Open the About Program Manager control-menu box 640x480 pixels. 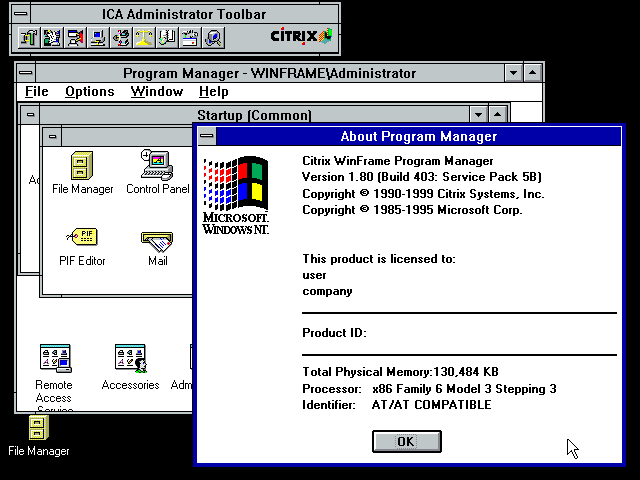(207, 137)
